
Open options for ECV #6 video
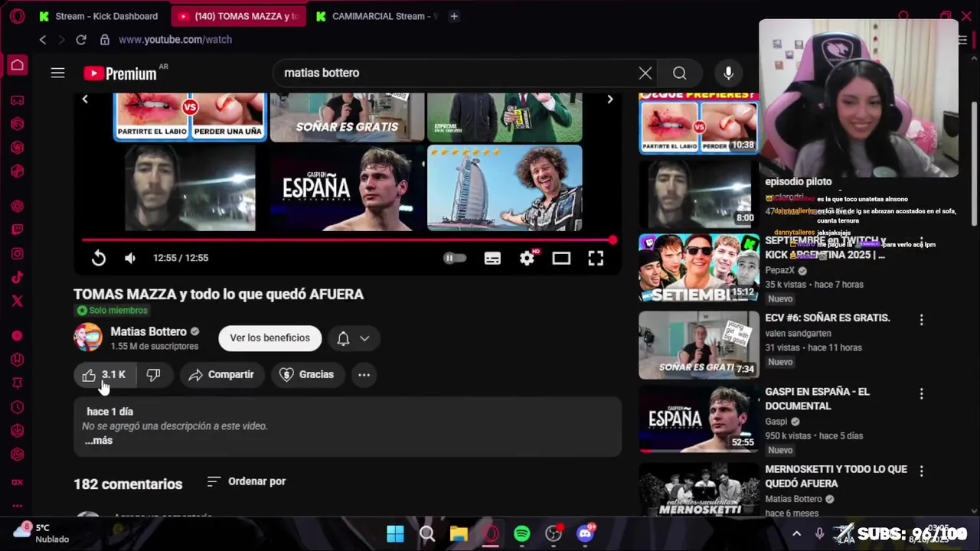tap(921, 320)
